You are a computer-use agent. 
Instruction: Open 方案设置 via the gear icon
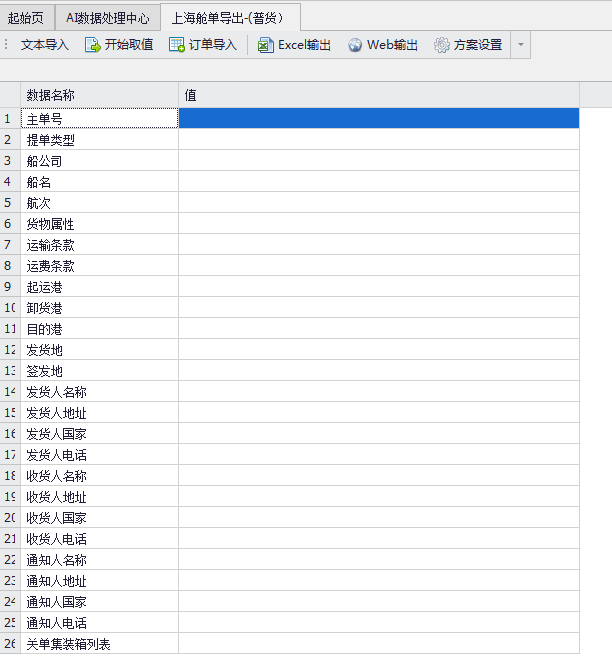coord(442,45)
